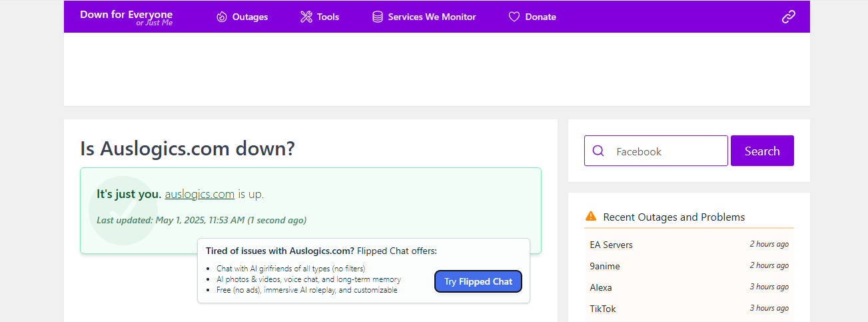Click the chain link icon in header
This screenshot has height=322, width=868.
tap(789, 17)
